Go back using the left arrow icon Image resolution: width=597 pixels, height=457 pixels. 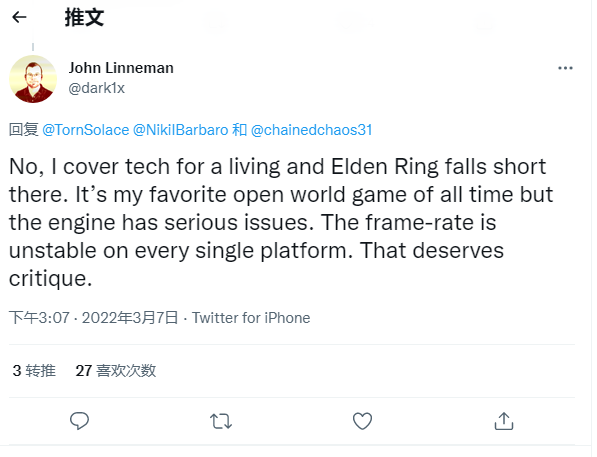[19, 17]
